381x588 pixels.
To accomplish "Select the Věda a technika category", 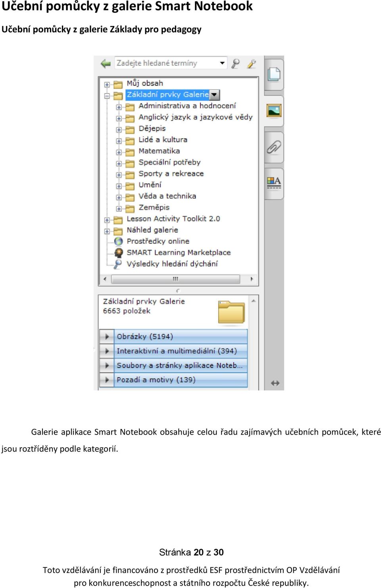I will tap(167, 196).
